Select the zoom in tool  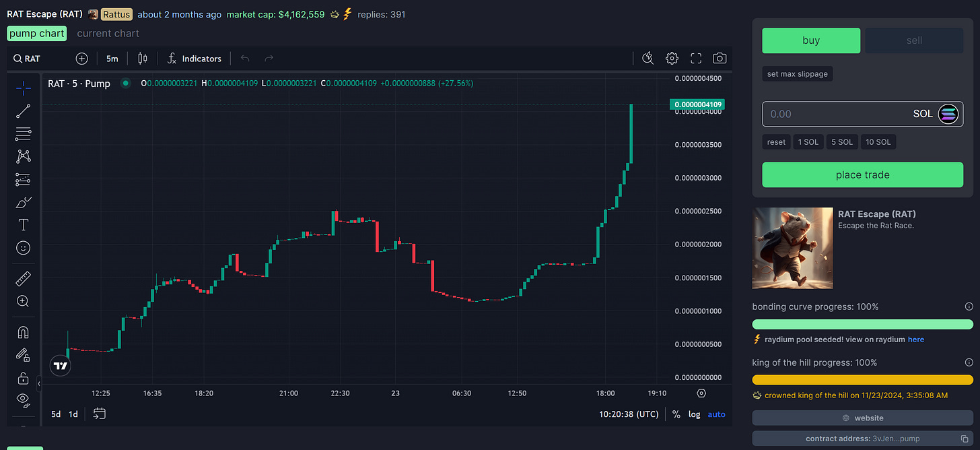pos(23,301)
